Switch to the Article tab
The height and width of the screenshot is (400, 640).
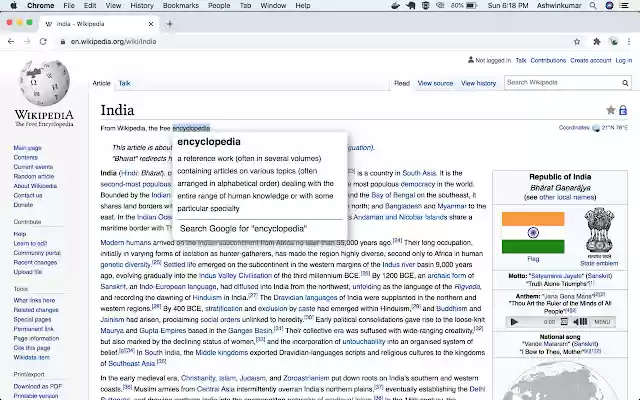(x=101, y=83)
